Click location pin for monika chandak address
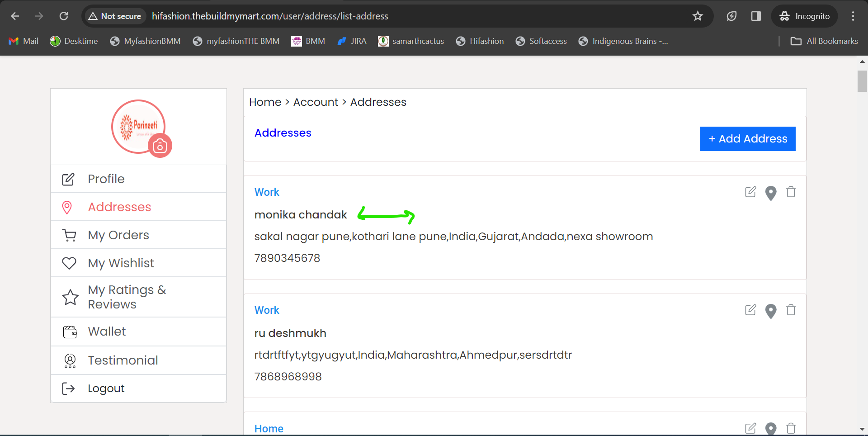The image size is (868, 436). pos(771,193)
